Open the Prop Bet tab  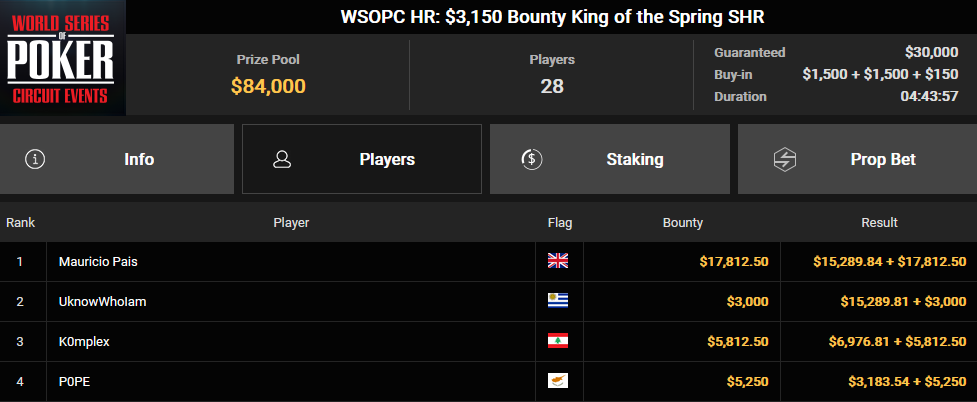click(x=857, y=159)
